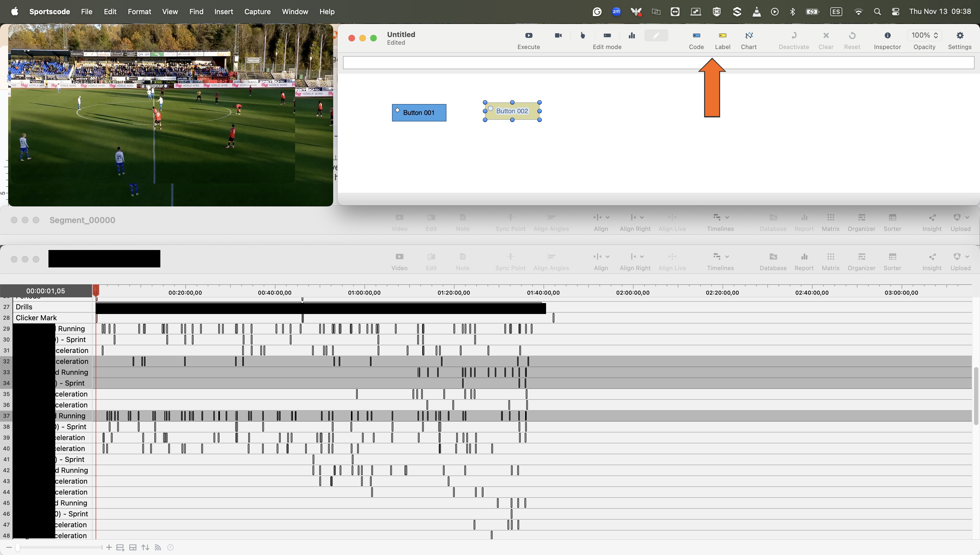The height and width of the screenshot is (555, 980).
Task: Click the Clear X icon
Action: [x=826, y=35]
